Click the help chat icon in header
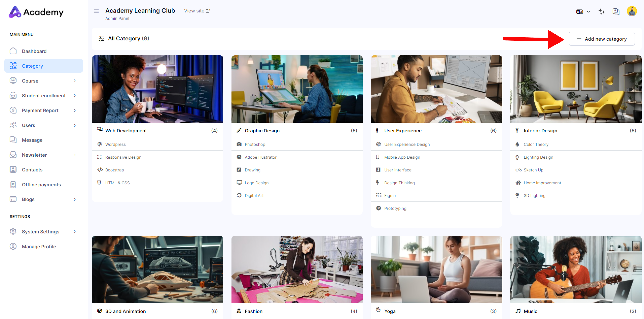 (616, 12)
